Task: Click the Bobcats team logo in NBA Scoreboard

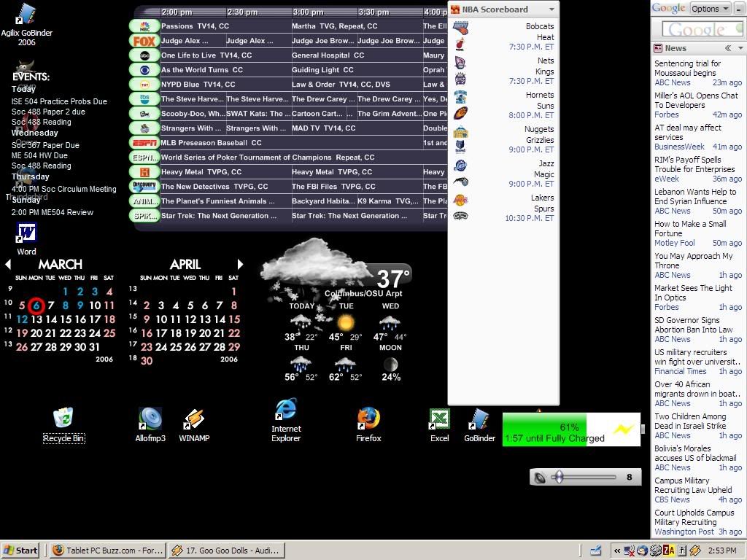Action: (460, 28)
